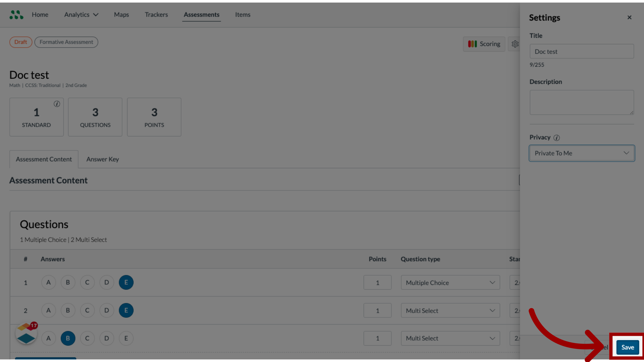This screenshot has width=644, height=362.
Task: Click the 3 Questions summary card
Action: [95, 117]
